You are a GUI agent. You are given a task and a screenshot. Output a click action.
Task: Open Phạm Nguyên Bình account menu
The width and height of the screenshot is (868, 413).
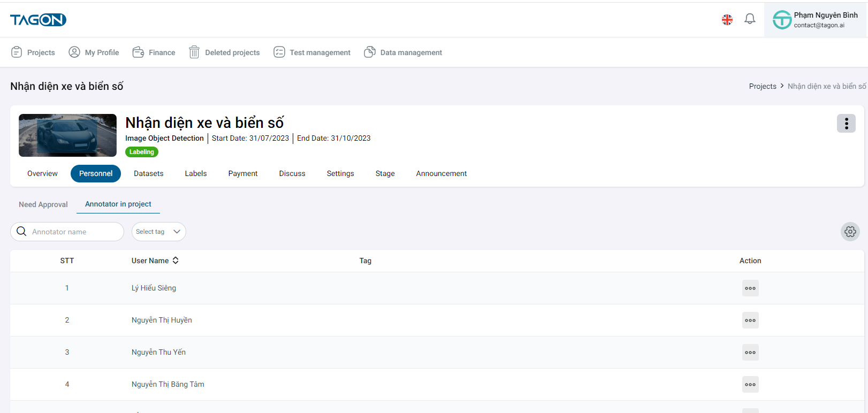(x=815, y=20)
